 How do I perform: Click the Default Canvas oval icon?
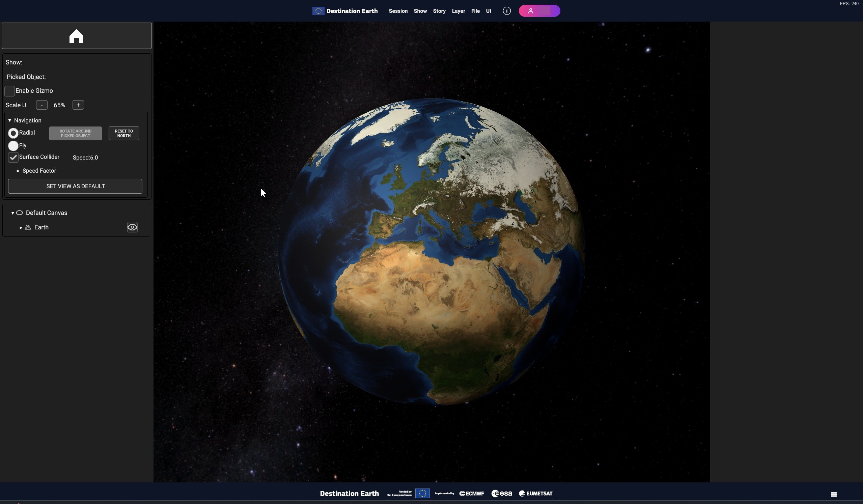pos(20,213)
